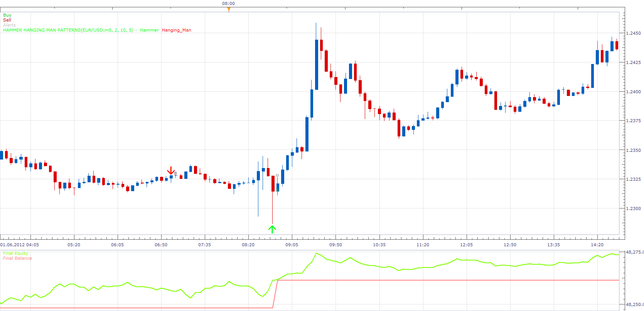This screenshot has height=311, width=644.
Task: Click the 48,275 equity scale label
Action: (x=634, y=252)
